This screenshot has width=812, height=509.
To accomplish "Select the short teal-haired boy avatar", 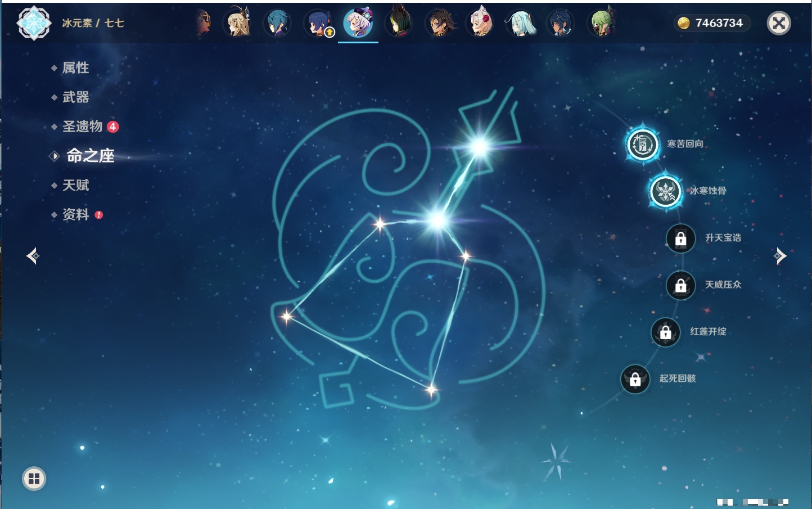I will tap(277, 24).
